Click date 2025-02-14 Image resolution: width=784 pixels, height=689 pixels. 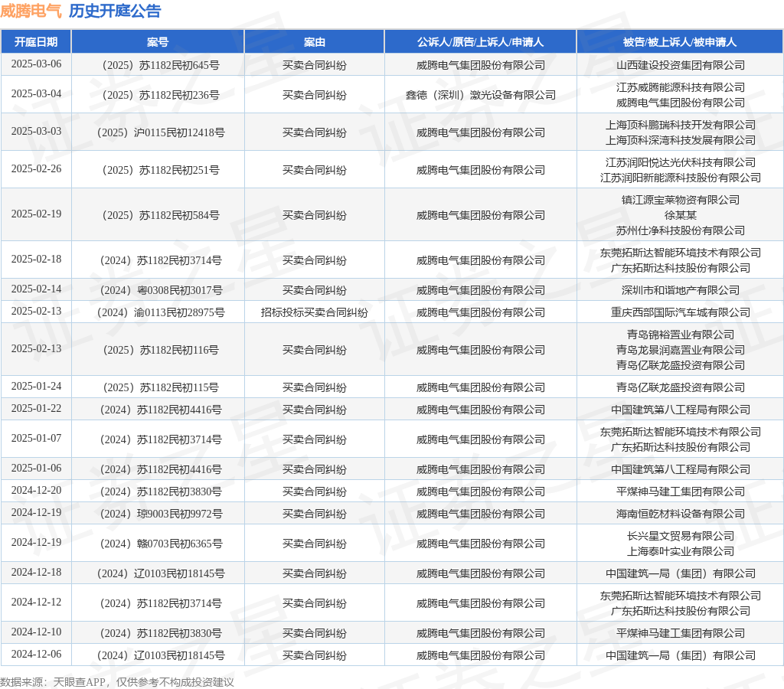pos(36,289)
